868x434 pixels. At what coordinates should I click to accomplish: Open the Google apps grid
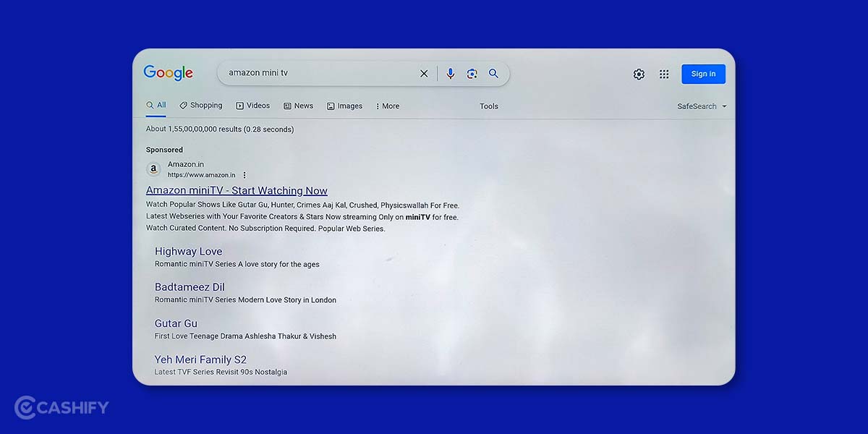664,74
